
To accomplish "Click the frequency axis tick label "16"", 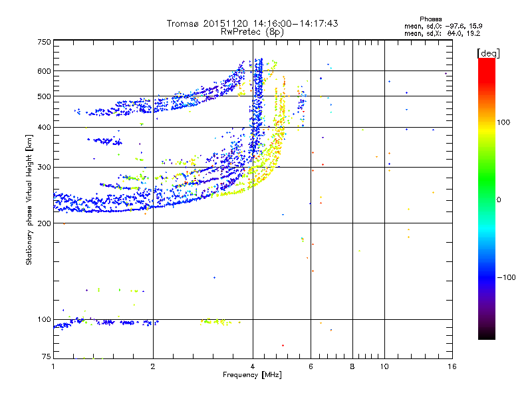I will [452, 366].
